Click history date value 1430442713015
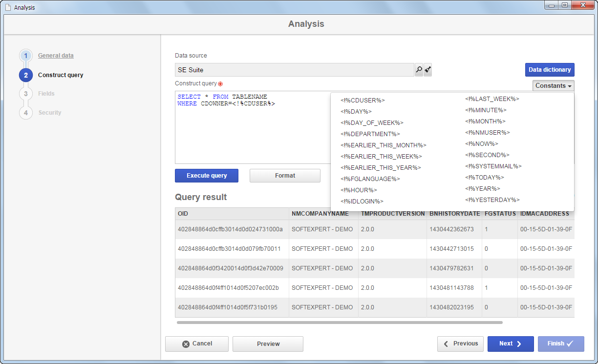This screenshot has height=364, width=598. 451,249
